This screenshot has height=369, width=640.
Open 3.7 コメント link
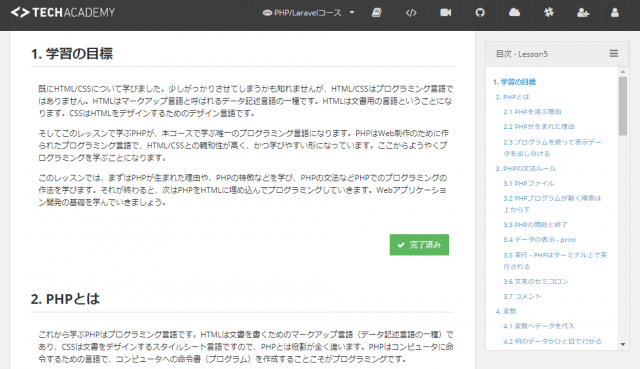522,296
